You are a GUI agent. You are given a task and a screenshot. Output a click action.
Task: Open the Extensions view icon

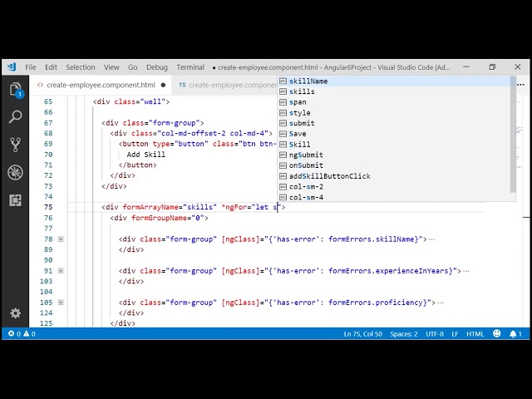15,200
